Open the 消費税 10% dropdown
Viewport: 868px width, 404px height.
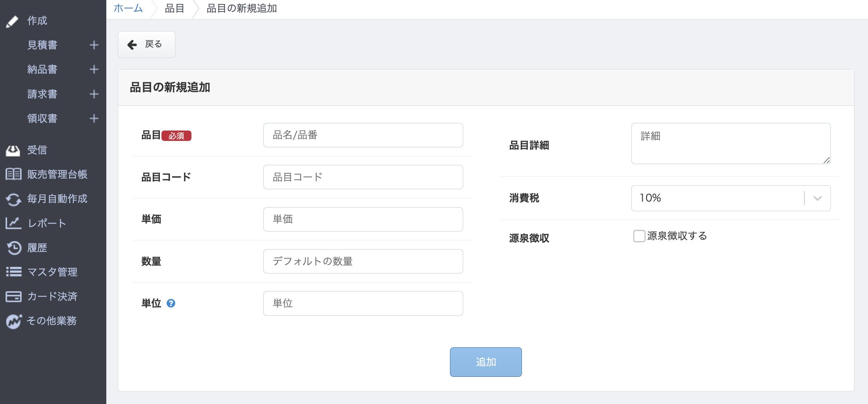pos(731,198)
